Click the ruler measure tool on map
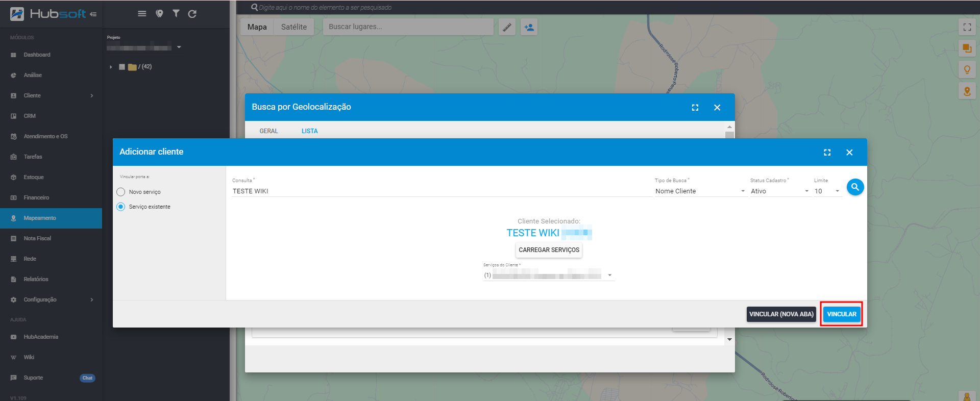980x401 pixels. [x=507, y=27]
